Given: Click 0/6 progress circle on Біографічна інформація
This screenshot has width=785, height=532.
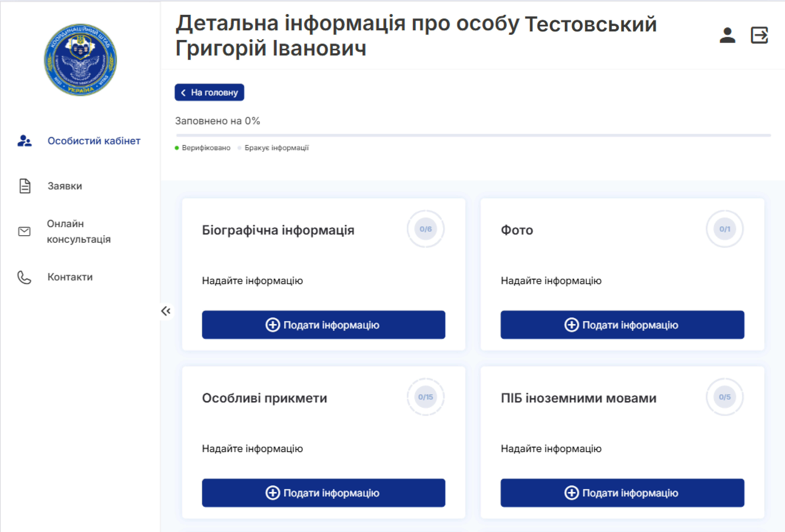Looking at the screenshot, I should 426,229.
